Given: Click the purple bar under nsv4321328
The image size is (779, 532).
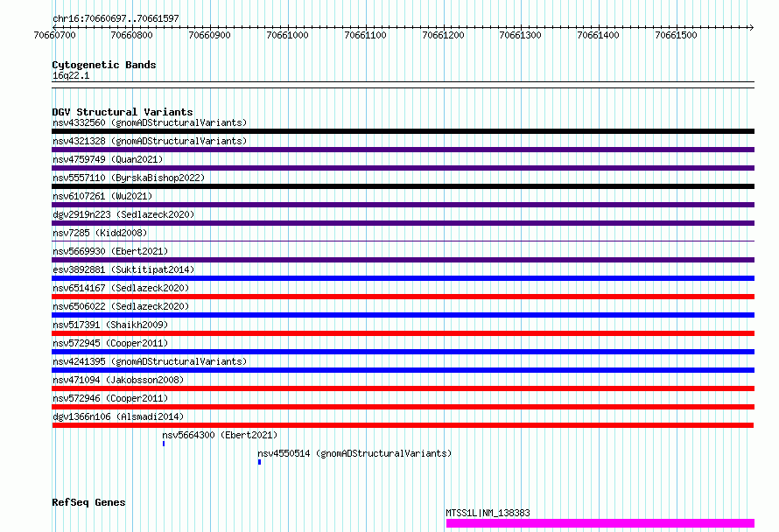Looking at the screenshot, I should [403, 150].
